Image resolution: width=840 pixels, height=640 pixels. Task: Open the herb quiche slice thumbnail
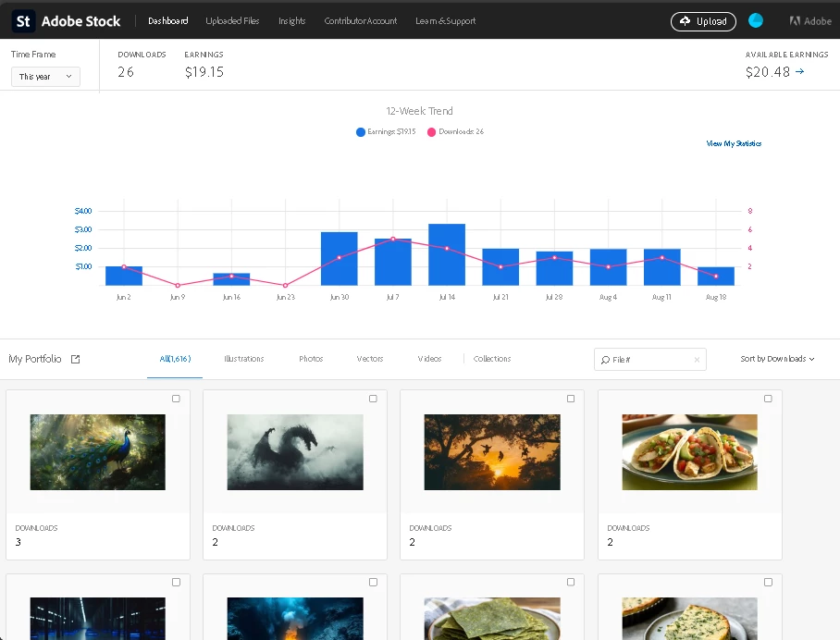[689, 619]
